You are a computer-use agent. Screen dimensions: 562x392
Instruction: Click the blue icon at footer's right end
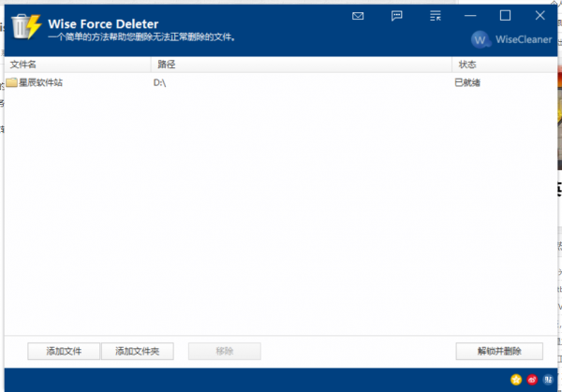tap(548, 380)
